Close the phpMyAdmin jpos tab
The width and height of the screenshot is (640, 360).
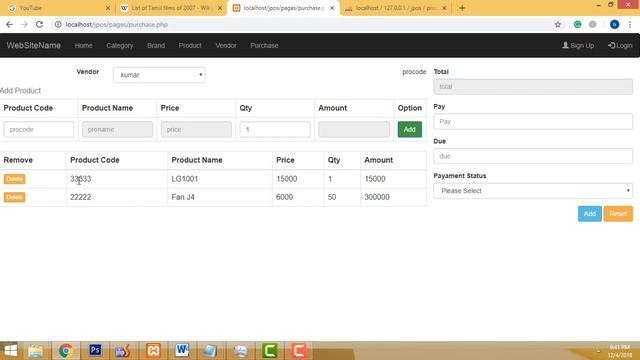point(444,8)
